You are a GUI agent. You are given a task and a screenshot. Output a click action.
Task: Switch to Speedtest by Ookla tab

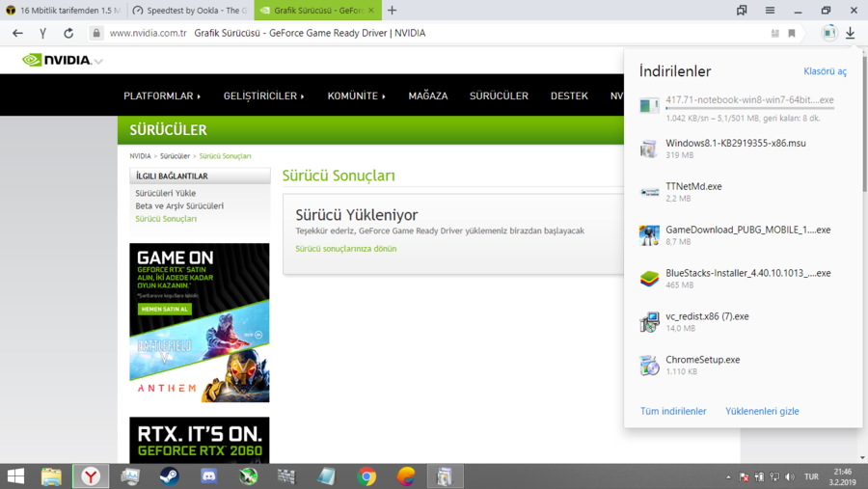pos(191,10)
